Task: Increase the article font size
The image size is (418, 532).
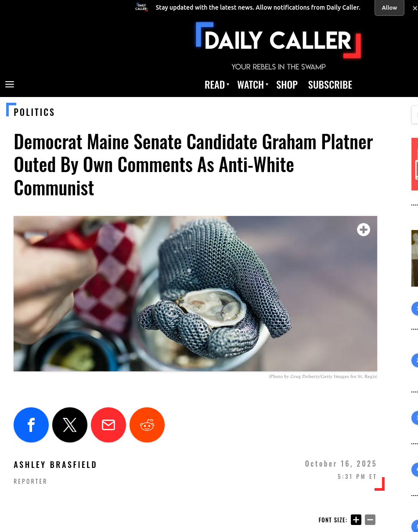Action: pyautogui.click(x=356, y=520)
